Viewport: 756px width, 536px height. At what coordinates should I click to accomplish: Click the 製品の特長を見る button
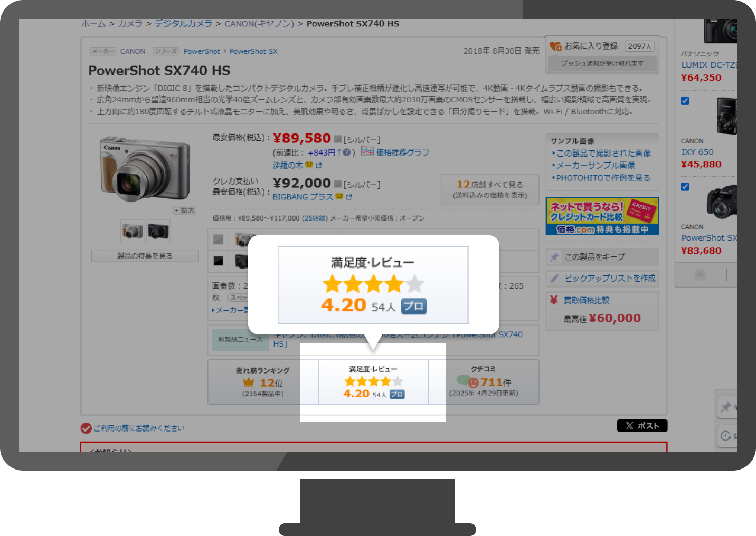tap(145, 256)
